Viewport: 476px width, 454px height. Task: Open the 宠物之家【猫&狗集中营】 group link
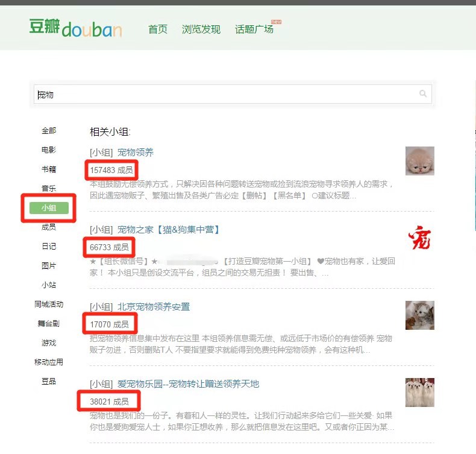point(169,230)
